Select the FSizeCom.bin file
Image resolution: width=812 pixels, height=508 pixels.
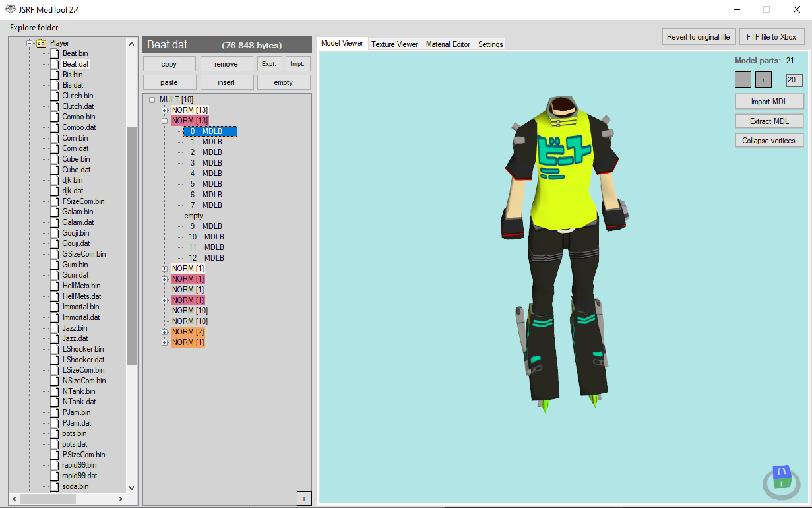(x=84, y=201)
